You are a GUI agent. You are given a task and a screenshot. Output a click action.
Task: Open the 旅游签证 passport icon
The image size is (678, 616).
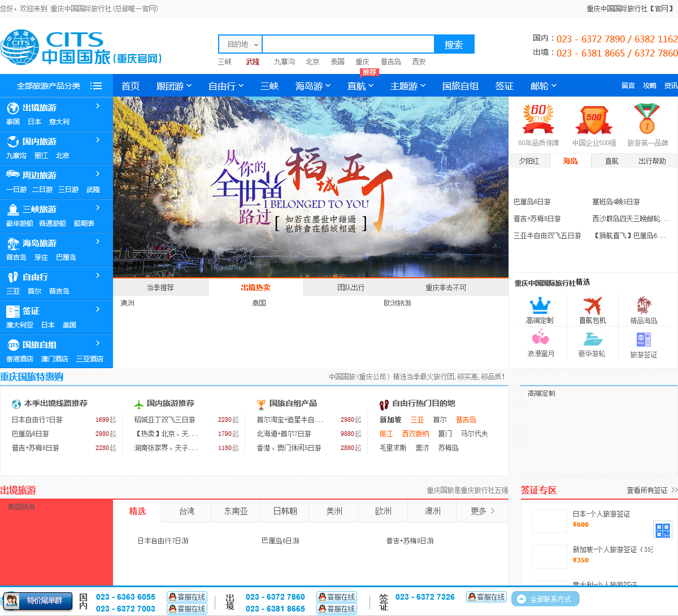644,339
